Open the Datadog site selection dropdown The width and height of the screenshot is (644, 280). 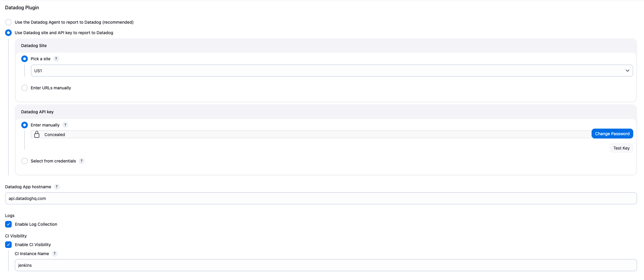(x=332, y=71)
